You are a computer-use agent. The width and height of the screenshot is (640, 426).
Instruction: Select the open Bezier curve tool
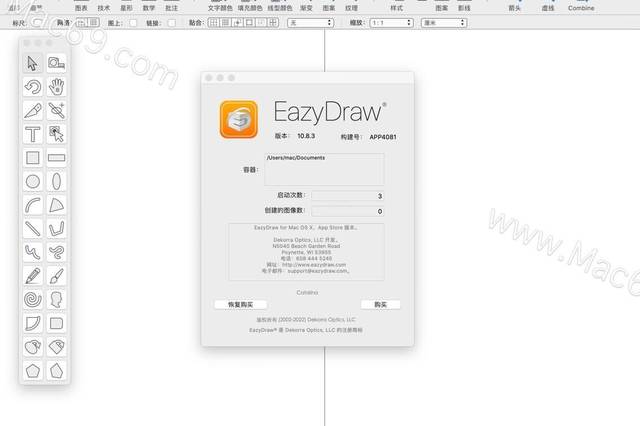(33, 252)
